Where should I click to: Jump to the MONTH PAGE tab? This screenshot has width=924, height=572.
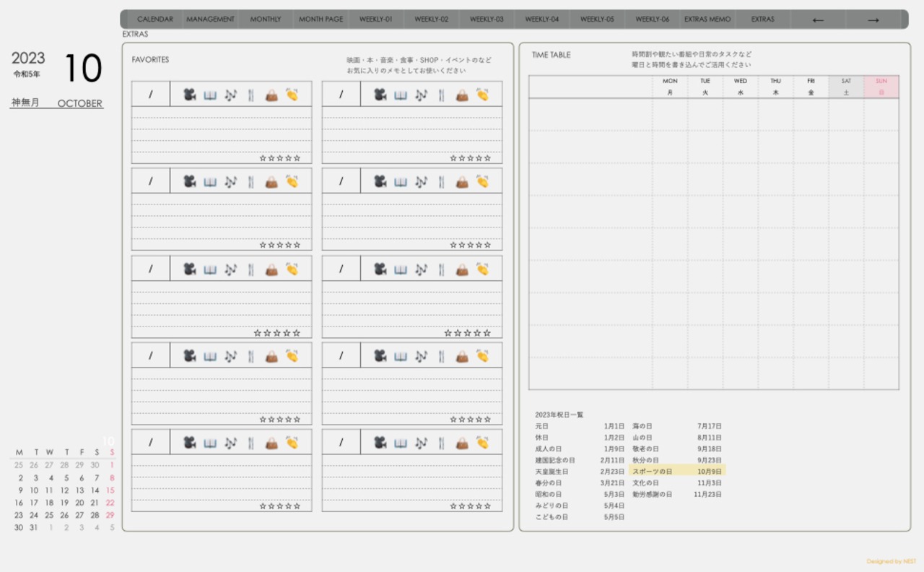click(321, 19)
